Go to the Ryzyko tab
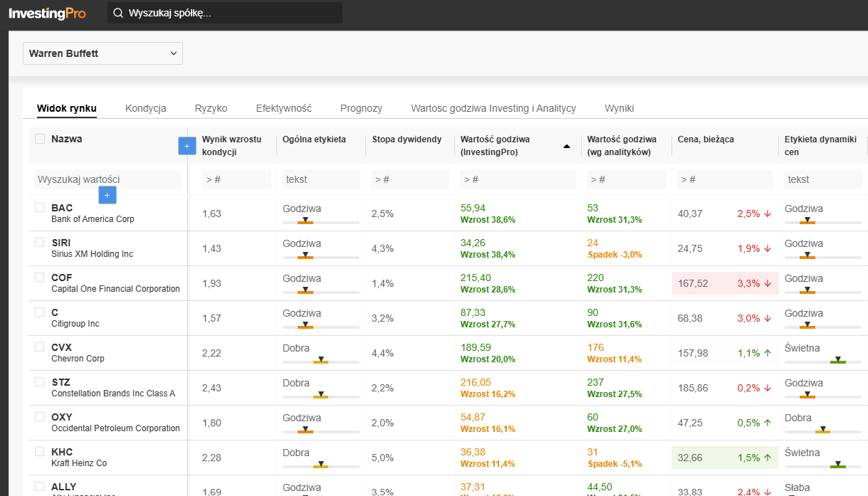The height and width of the screenshot is (496, 868). pos(211,108)
